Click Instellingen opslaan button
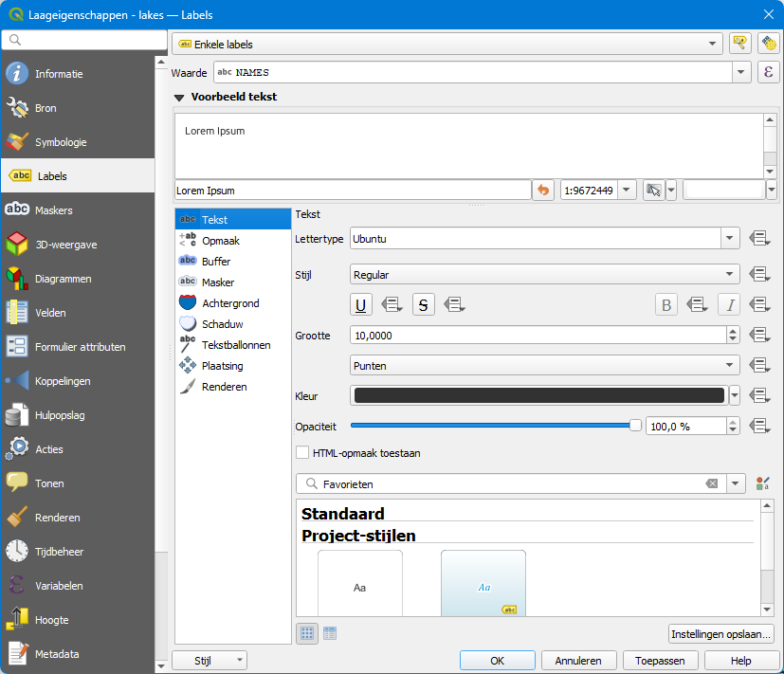 721,634
